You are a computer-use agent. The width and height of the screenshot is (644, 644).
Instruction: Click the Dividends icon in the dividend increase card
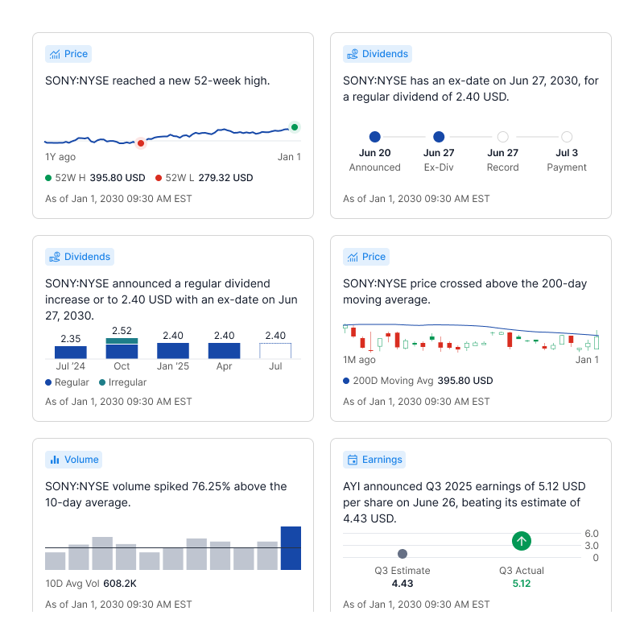pos(55,257)
